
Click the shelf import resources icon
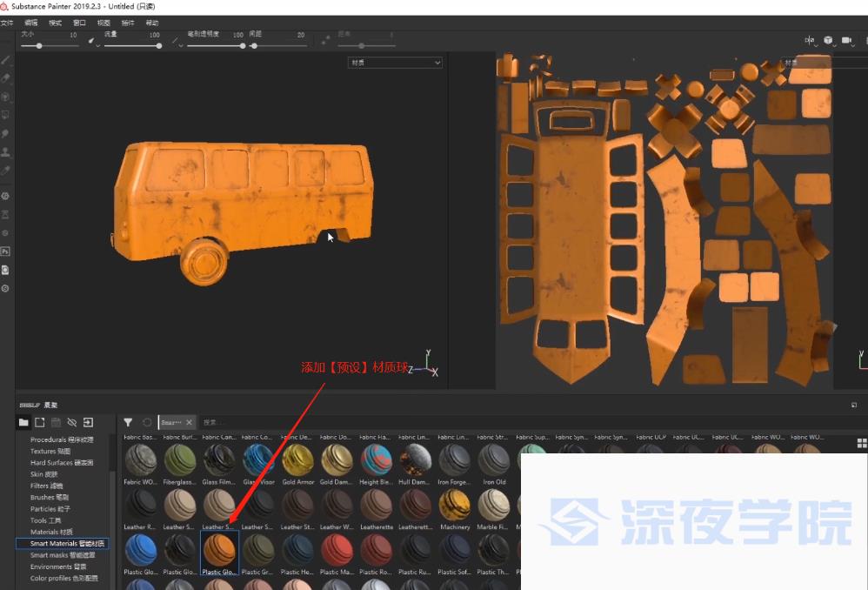(x=88, y=422)
